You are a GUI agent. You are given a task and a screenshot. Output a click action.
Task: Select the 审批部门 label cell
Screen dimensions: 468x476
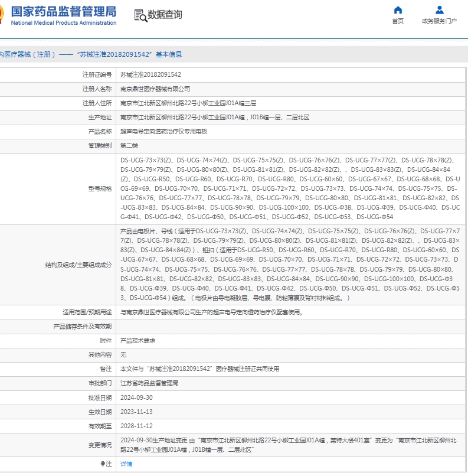tap(100, 383)
